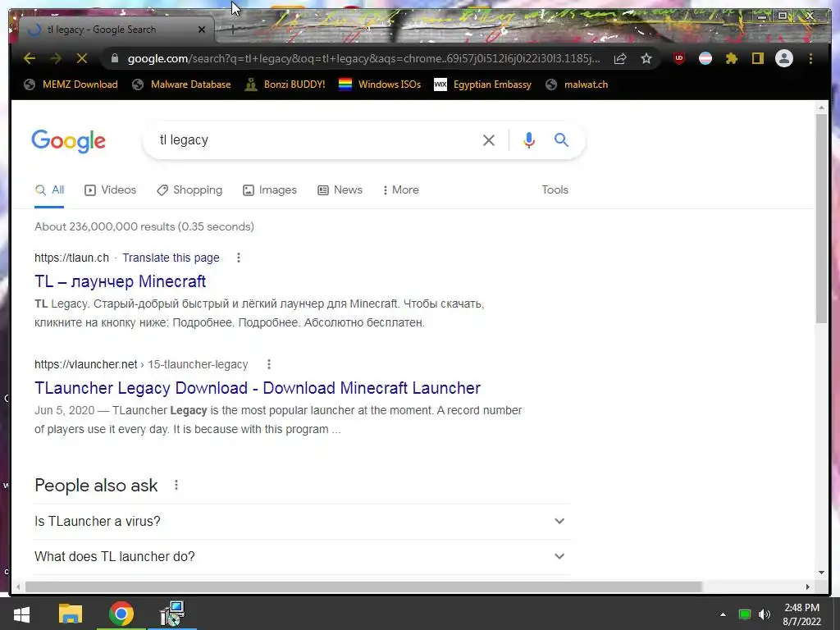
Task: Select the All results tab
Action: [x=49, y=189]
